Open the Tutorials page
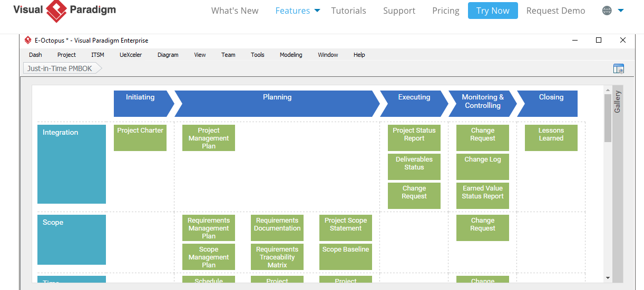This screenshot has width=644, height=290. pyautogui.click(x=348, y=11)
